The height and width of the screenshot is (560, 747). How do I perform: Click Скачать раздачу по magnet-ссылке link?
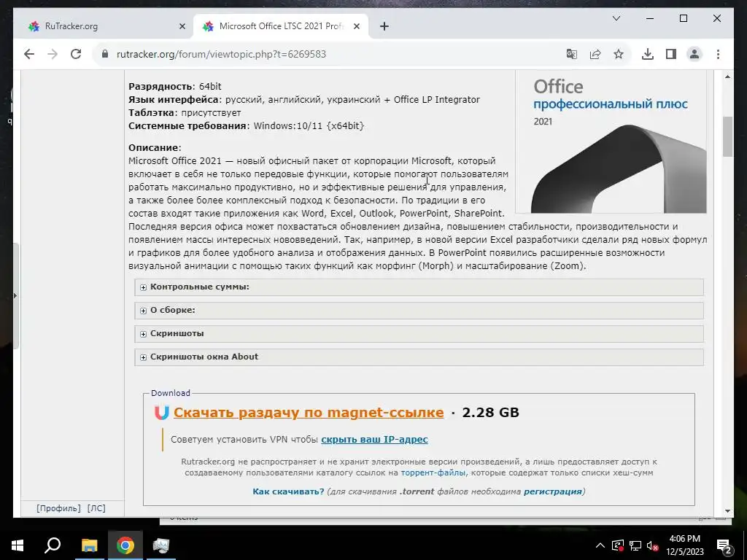coord(309,413)
